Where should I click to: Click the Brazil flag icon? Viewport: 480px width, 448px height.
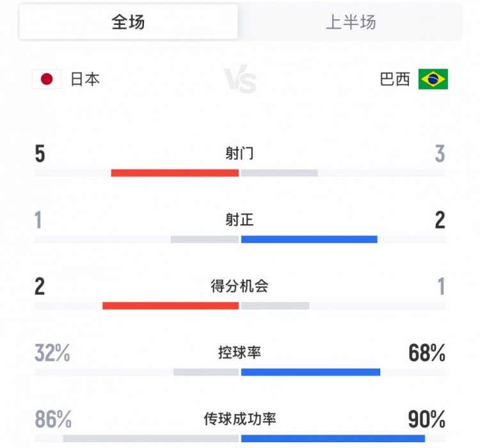433,79
